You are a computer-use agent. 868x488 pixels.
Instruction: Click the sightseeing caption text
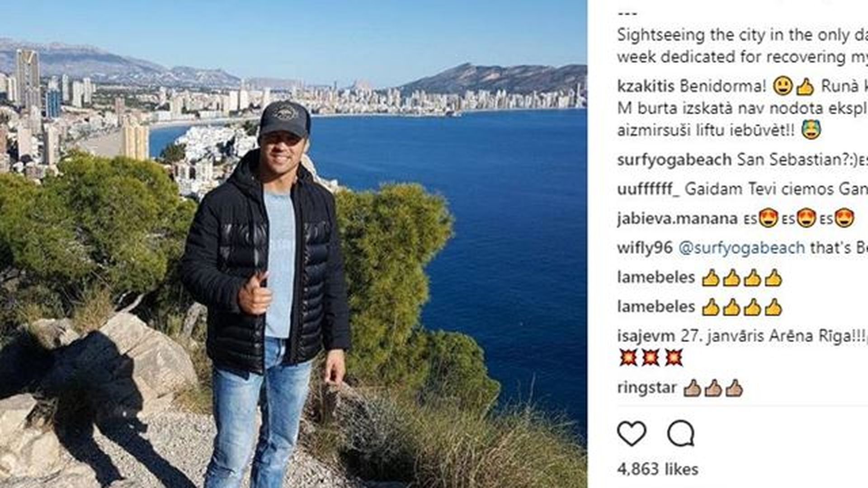[x=742, y=46]
